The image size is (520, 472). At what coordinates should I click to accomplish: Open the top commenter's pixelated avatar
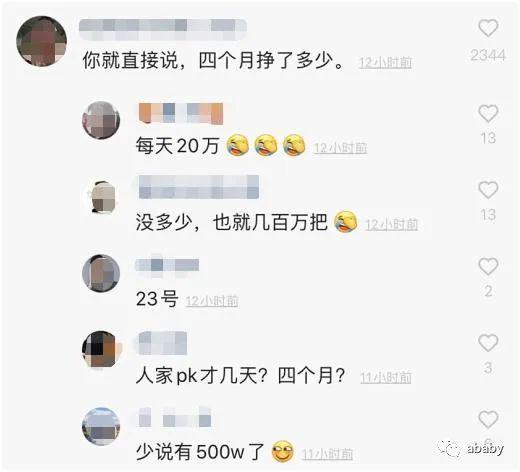41,41
